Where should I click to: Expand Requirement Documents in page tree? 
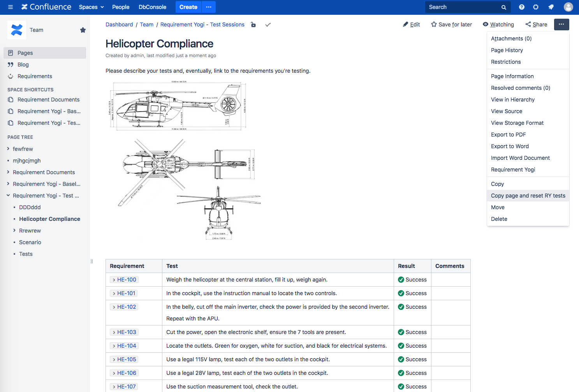(x=8, y=172)
